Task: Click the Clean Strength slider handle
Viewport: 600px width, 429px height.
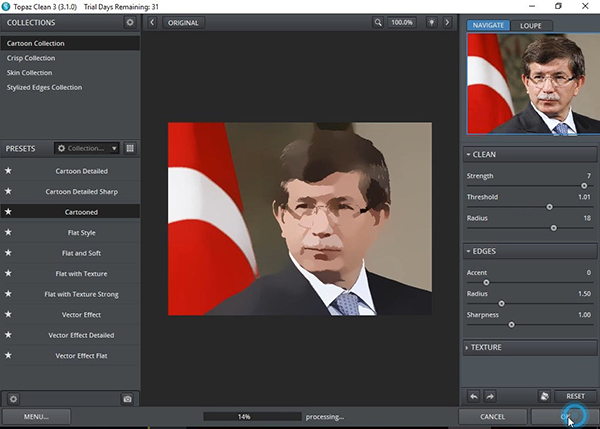Action: pyautogui.click(x=584, y=186)
